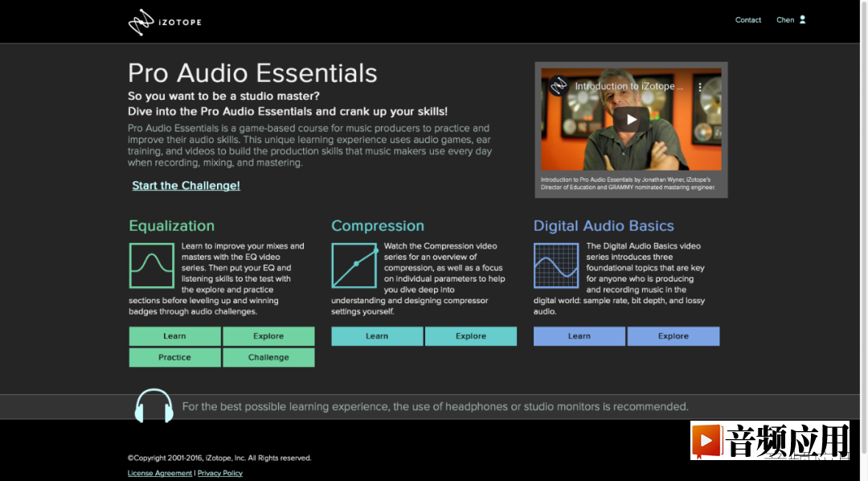
Task: Click the Pro Audio Essentials page title
Action: click(x=252, y=73)
